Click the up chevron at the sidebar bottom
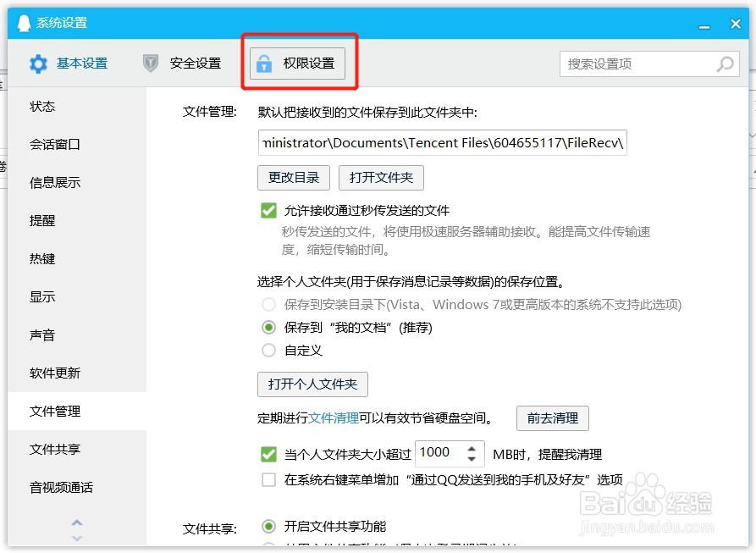The image size is (756, 553). pos(77,523)
